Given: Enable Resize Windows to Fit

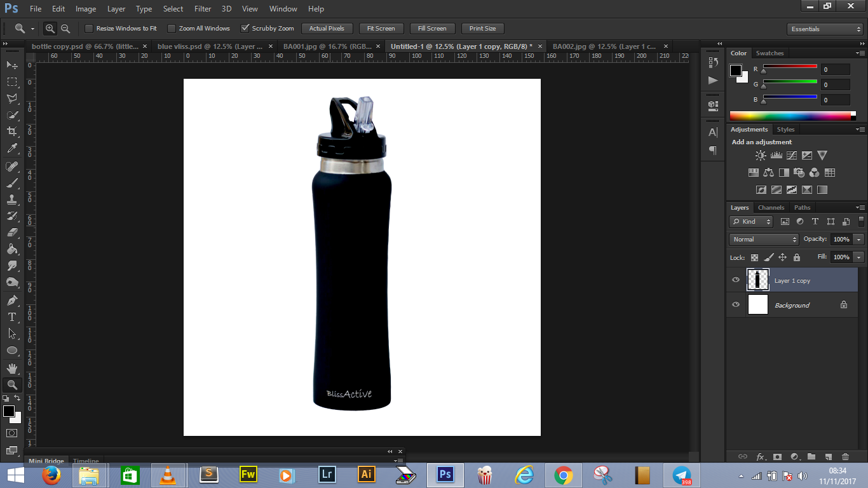Looking at the screenshot, I should pyautogui.click(x=88, y=28).
